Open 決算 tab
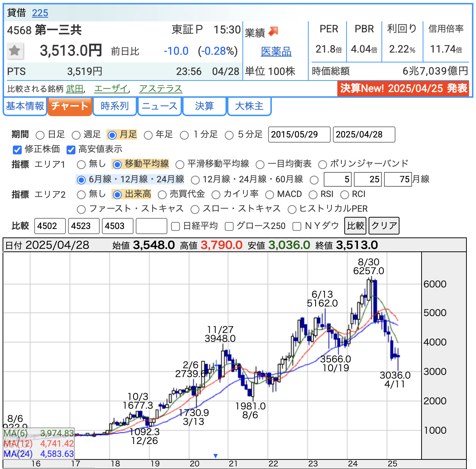The width and height of the screenshot is (476, 469). pos(205,106)
